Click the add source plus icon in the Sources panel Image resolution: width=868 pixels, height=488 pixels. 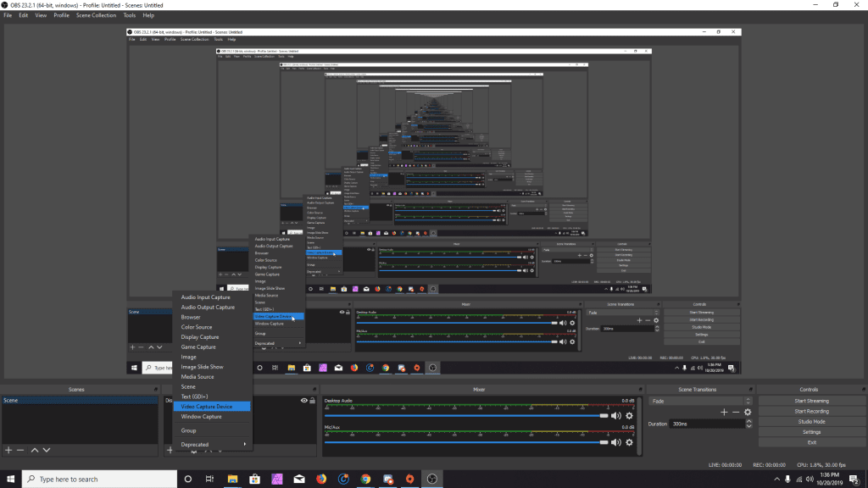[170, 450]
